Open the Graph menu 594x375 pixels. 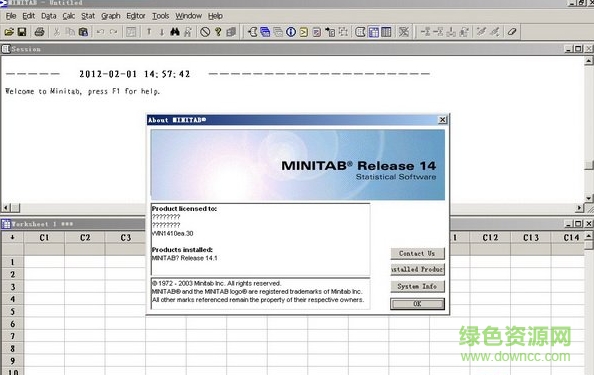tap(111, 16)
